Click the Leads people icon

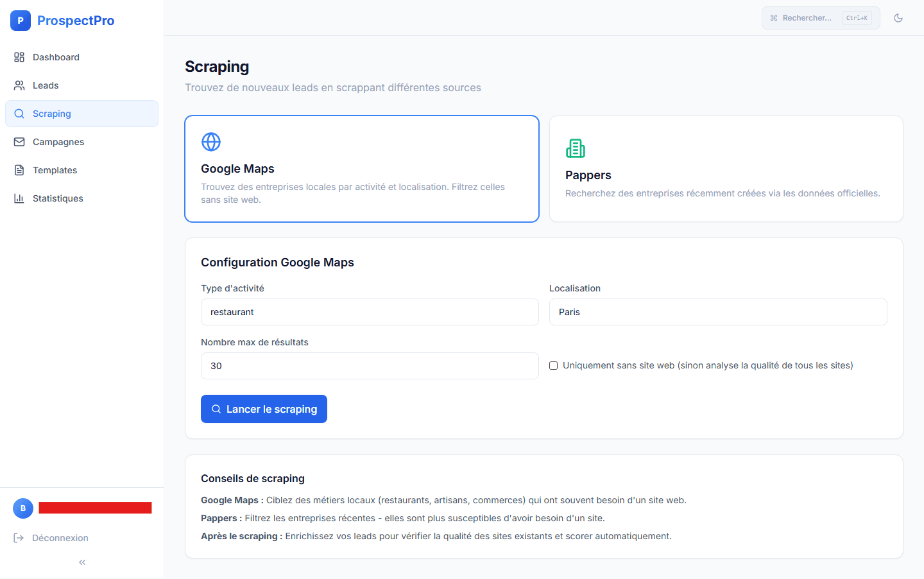point(19,85)
